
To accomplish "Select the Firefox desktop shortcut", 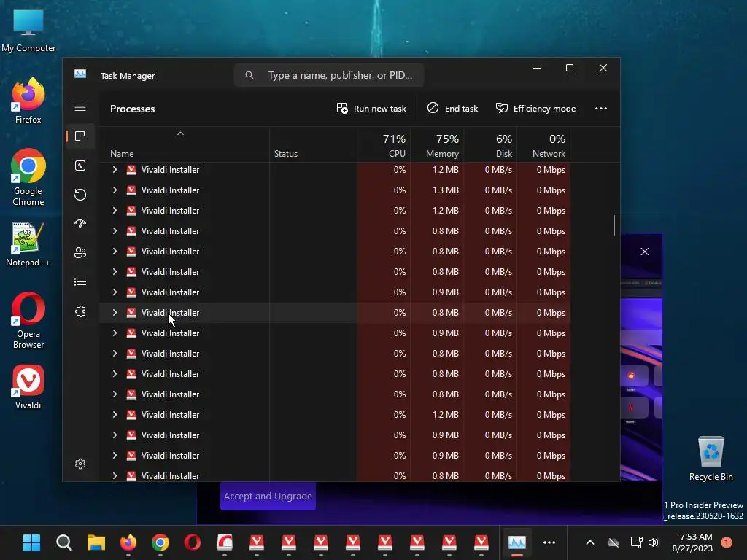I will pyautogui.click(x=28, y=101).
